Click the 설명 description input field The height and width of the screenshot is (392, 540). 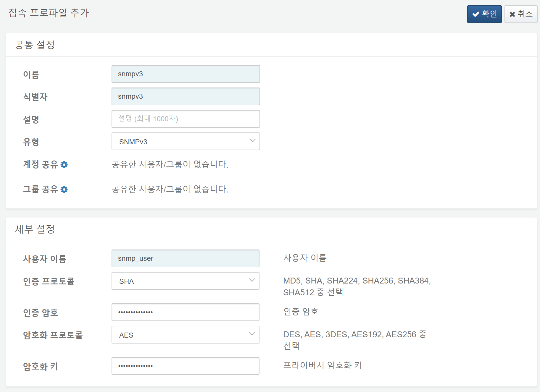pyautogui.click(x=186, y=119)
